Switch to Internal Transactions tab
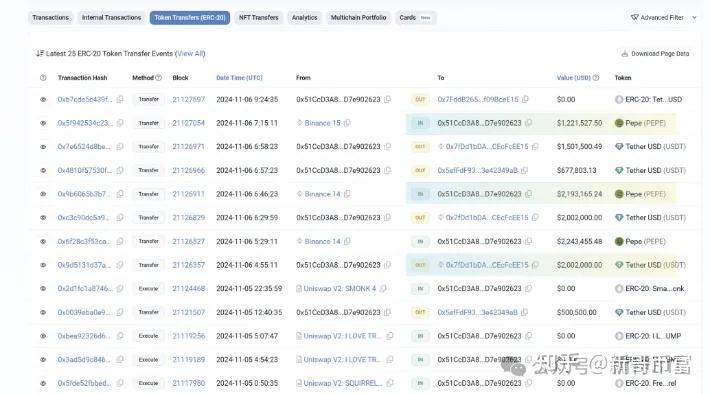710x394 pixels. point(111,18)
